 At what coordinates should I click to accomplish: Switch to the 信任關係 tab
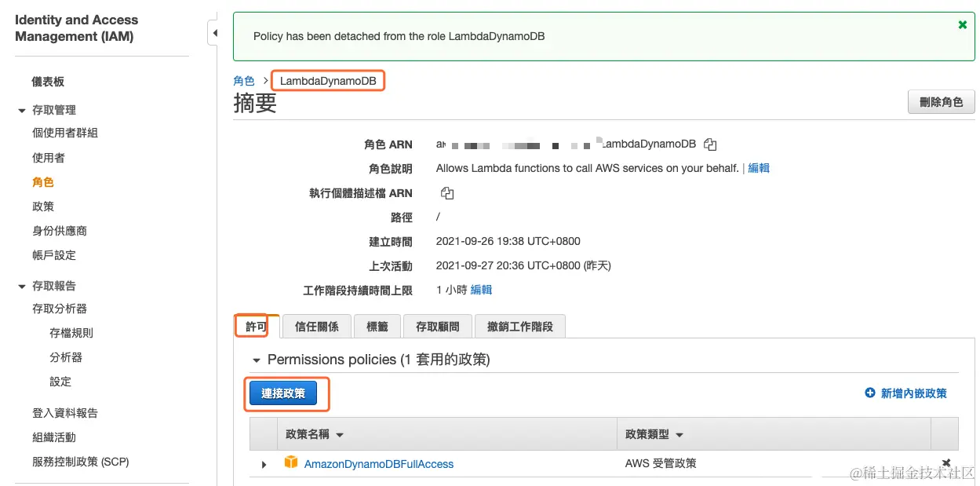click(316, 327)
